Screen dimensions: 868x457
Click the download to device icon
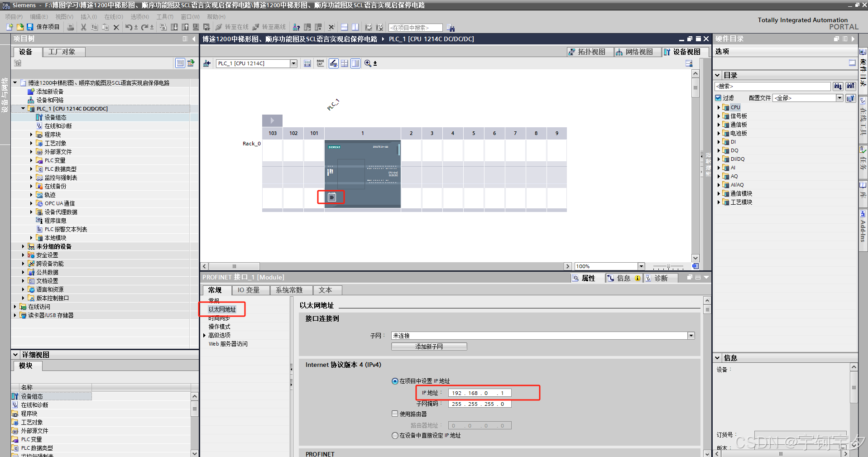174,27
